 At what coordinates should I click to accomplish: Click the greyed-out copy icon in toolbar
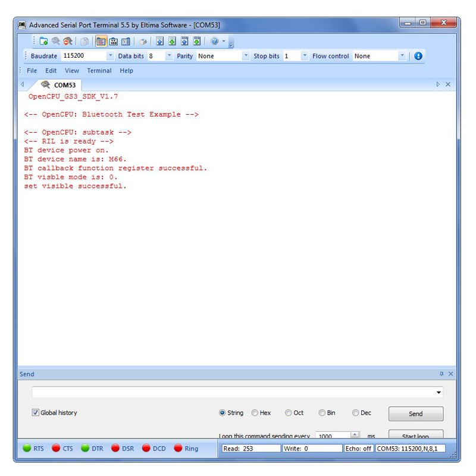pos(84,41)
